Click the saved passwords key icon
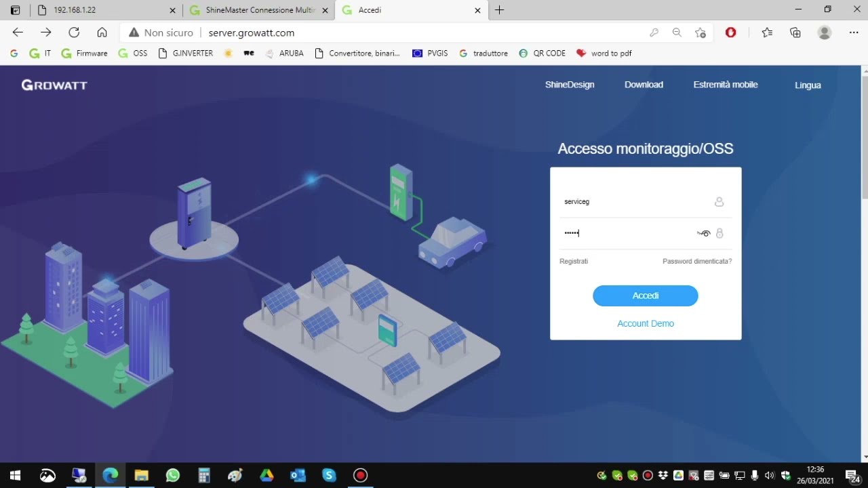868x488 pixels. 654,33
